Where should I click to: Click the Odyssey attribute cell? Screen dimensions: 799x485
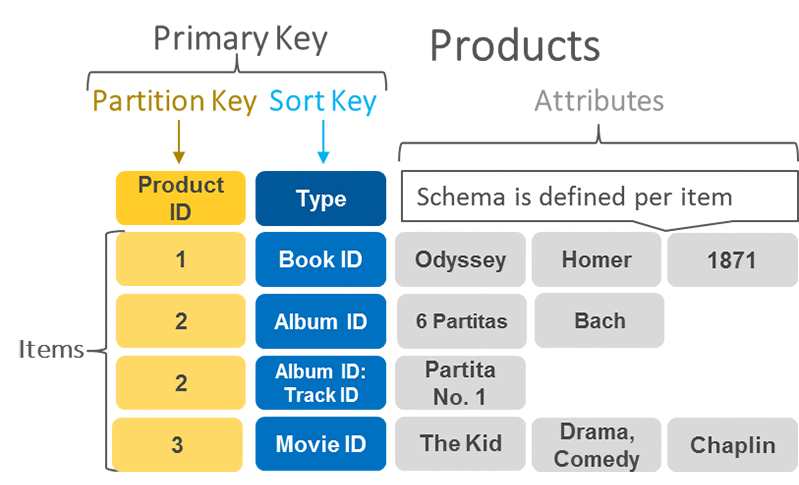[460, 259]
